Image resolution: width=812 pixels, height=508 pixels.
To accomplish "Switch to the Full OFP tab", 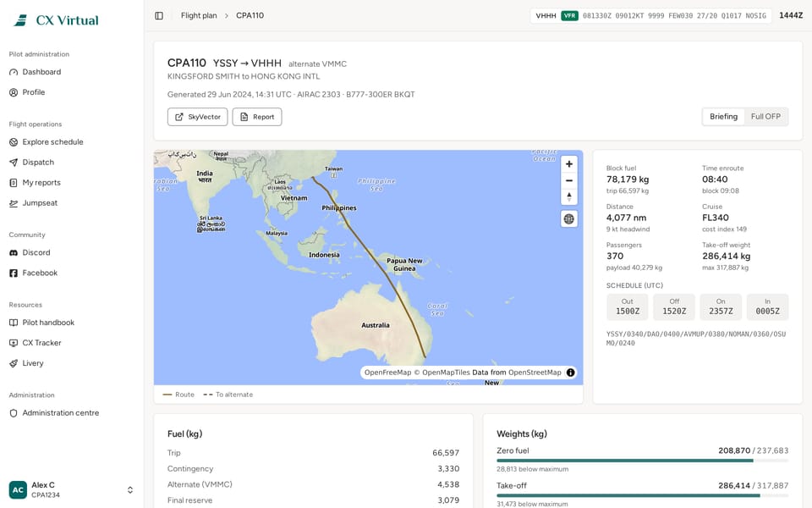I will tap(765, 117).
